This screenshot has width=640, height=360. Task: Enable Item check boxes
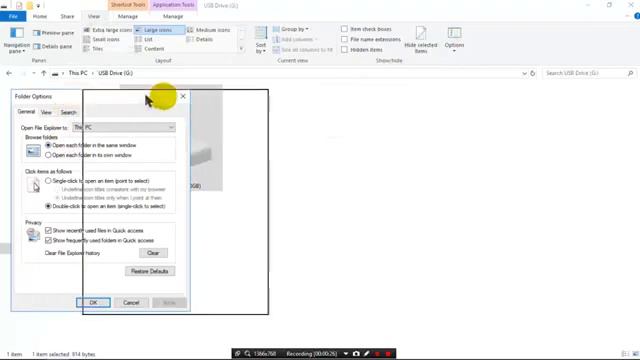click(x=344, y=29)
